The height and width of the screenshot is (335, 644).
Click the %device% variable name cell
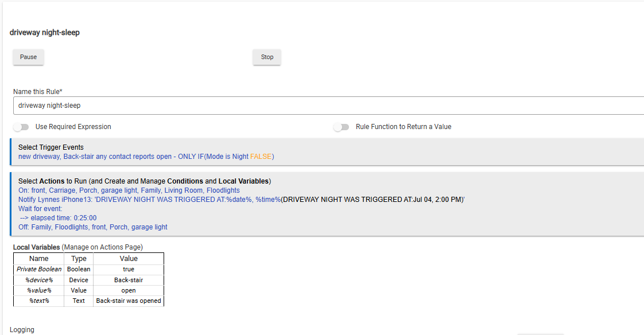click(39, 280)
